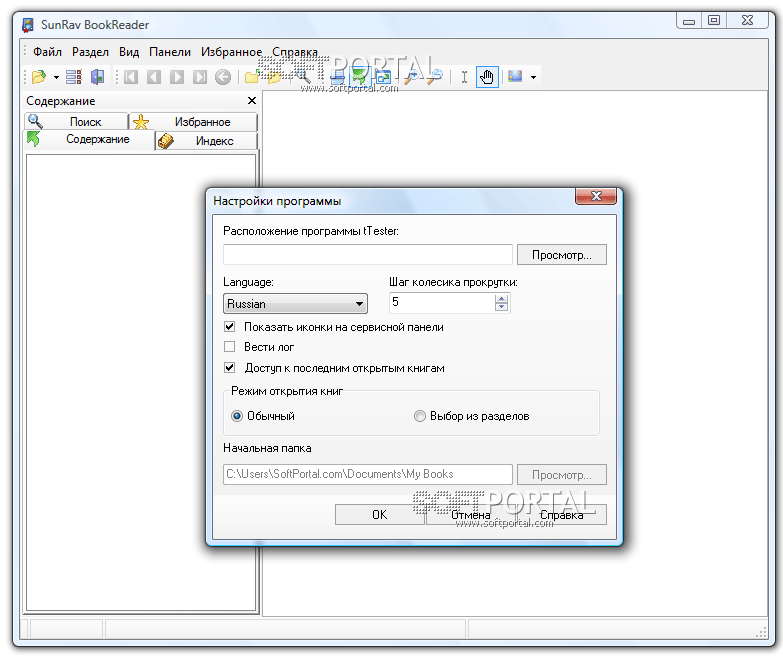Image resolution: width=783 pixels, height=661 pixels.
Task: Toggle Доступ к последним открытым книгам checkbox
Action: click(x=230, y=368)
